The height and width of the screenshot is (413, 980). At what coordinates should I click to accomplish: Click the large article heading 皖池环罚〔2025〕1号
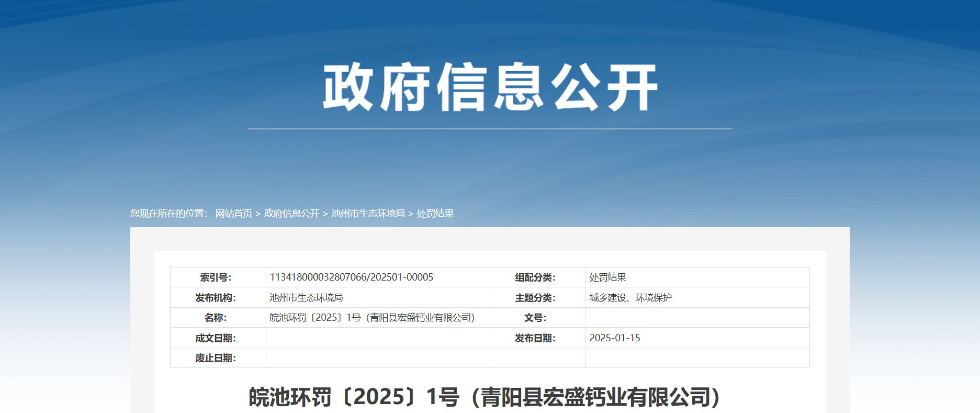[485, 397]
